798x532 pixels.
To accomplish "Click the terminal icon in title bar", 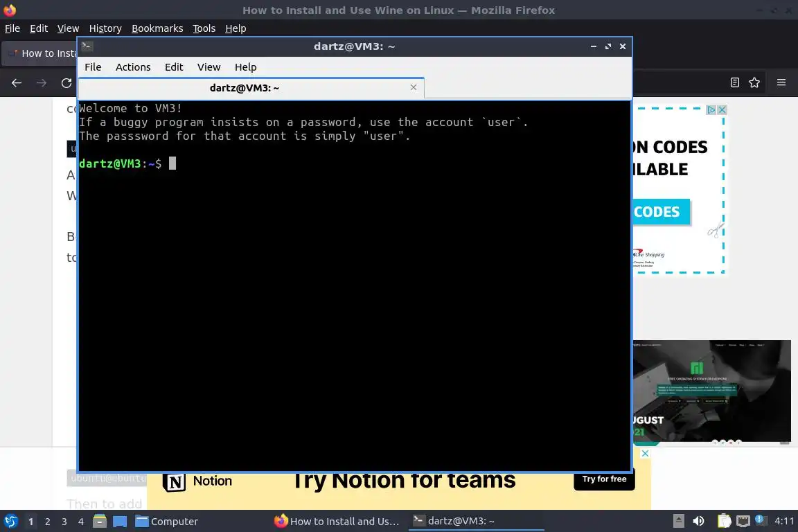I will (87, 46).
